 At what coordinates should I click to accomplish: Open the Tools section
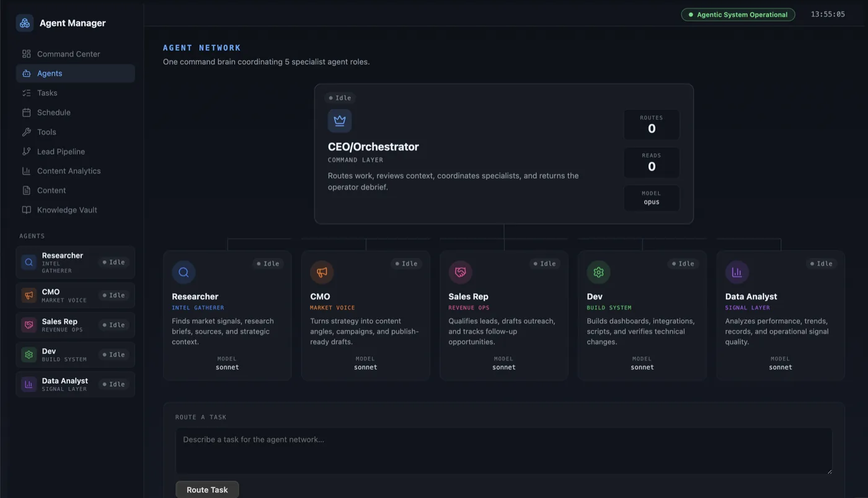(x=76, y=132)
